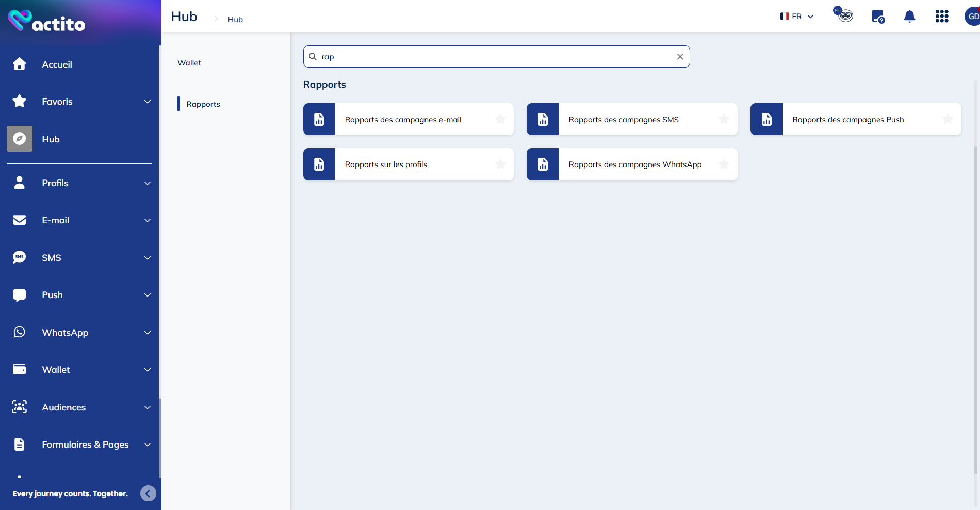Viewport: 980px width, 510px height.
Task: Toggle favorite star for Rapports des campagnes Push
Action: (948, 120)
